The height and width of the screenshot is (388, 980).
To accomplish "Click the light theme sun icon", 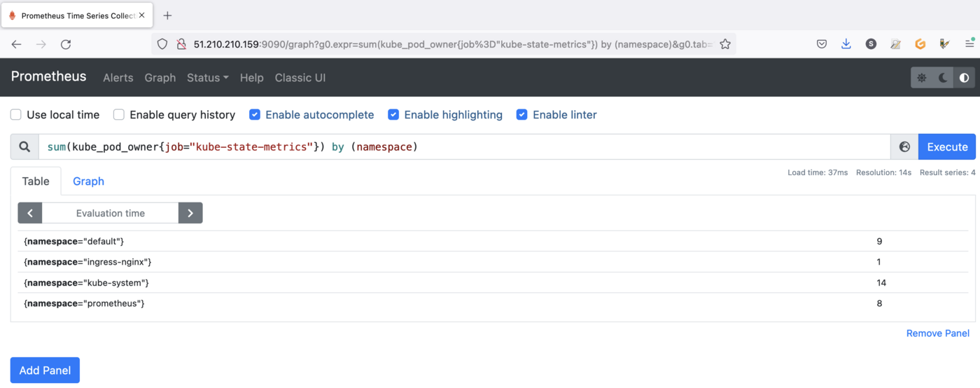I will point(922,78).
